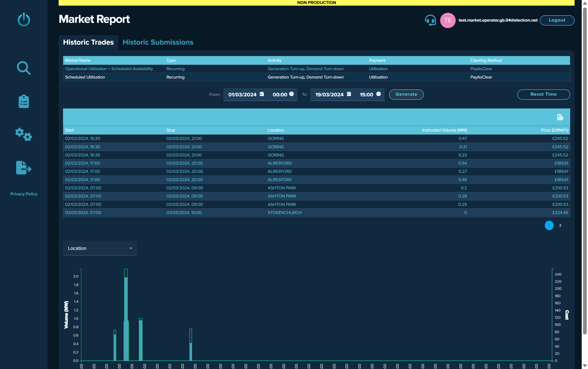Click the page vertical scrollbar thumb

[585, 171]
